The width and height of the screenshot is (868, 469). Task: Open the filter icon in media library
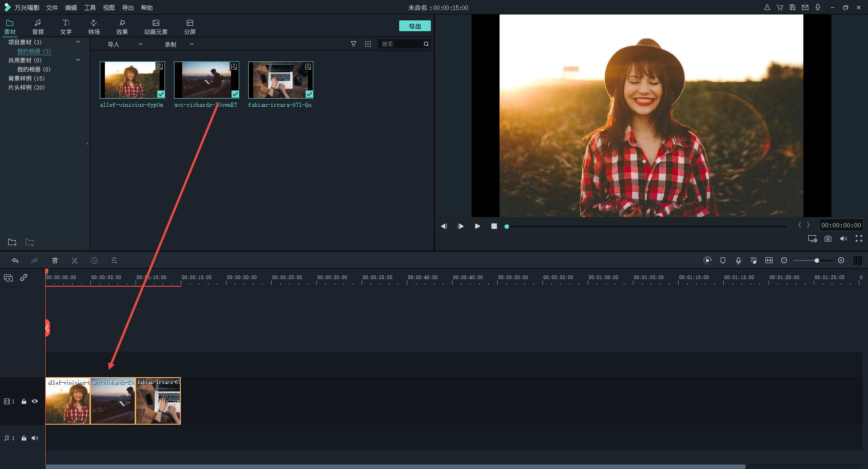coord(354,44)
